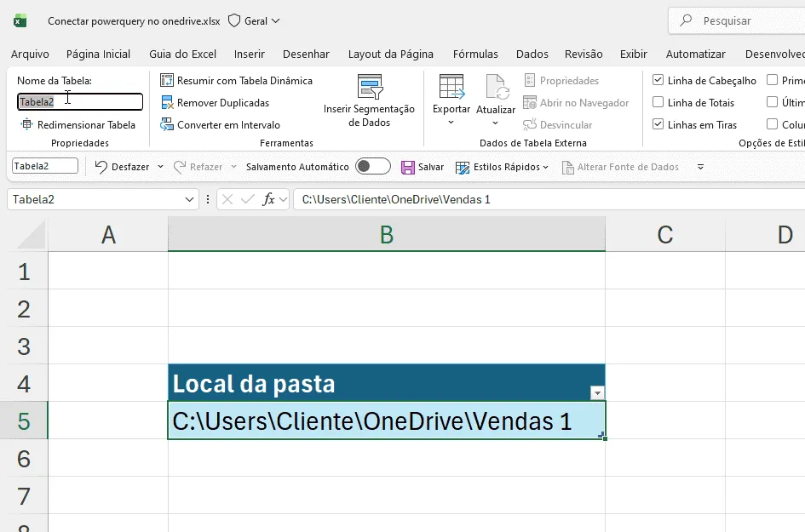Viewport: 805px width, 532px height.
Task: Open Customize Quick Access Toolbar dropdown
Action: (701, 167)
